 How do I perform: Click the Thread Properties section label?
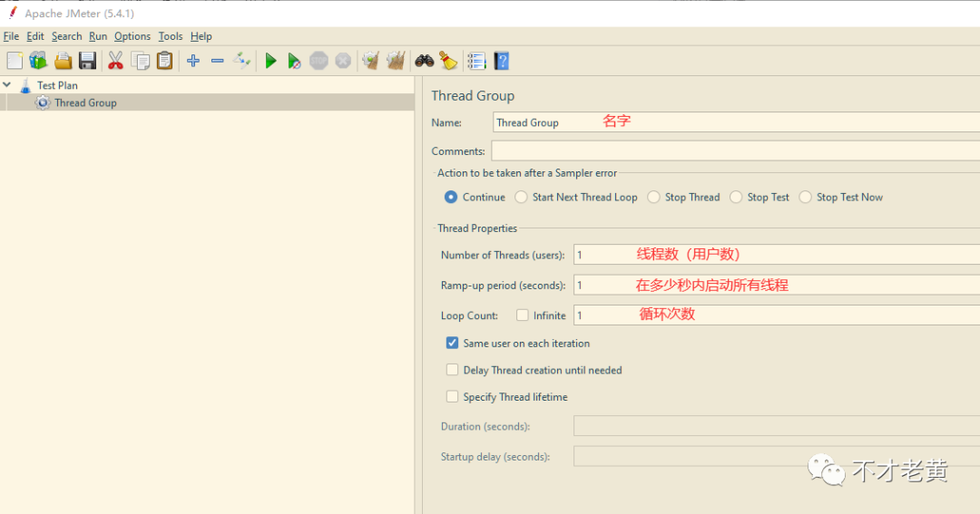tap(477, 228)
